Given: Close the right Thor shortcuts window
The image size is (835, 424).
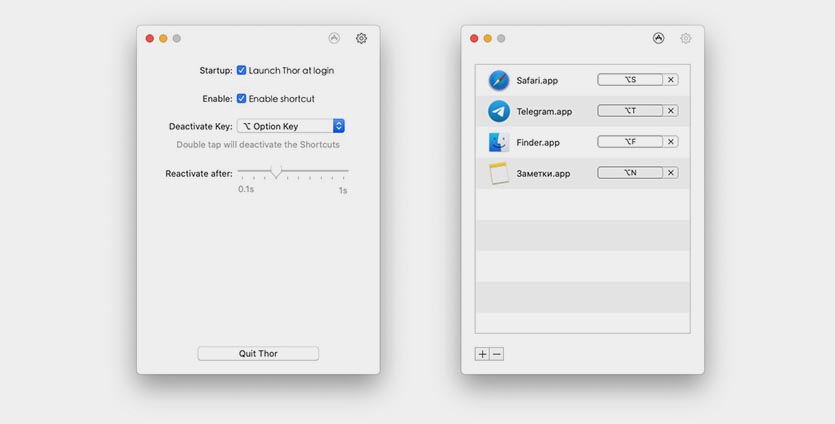Looking at the screenshot, I should pyautogui.click(x=474, y=38).
